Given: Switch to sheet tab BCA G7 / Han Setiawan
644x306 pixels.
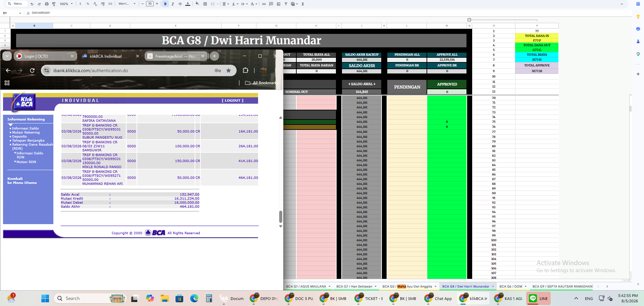Looking at the screenshot, I should point(354,287).
